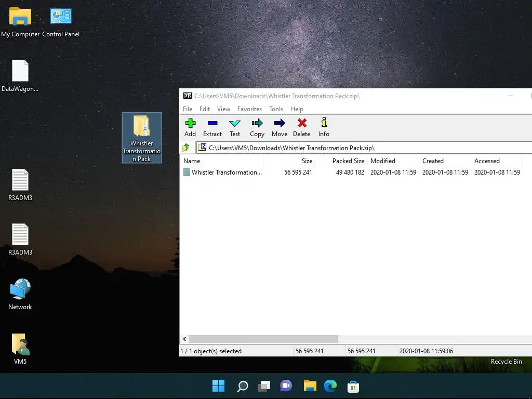The image size is (532, 399).
Task: Click the Modified date cell 2020-01-08 11:59
Action: (x=393, y=172)
